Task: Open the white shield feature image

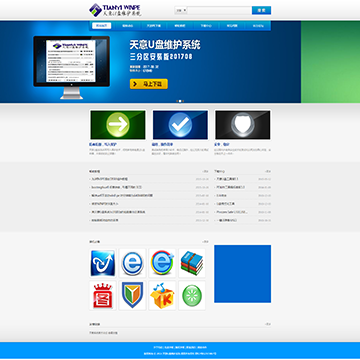Action: 243,125
